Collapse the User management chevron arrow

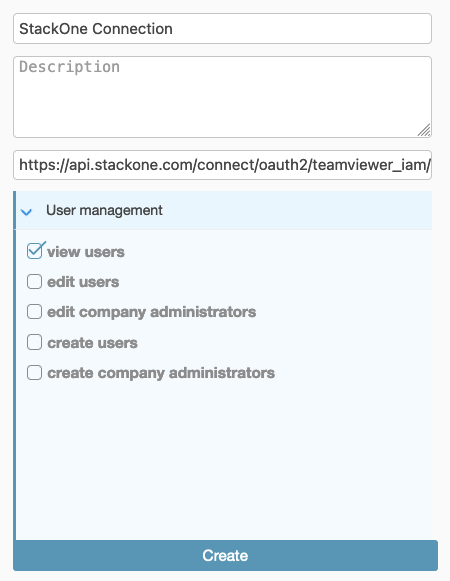click(x=26, y=212)
